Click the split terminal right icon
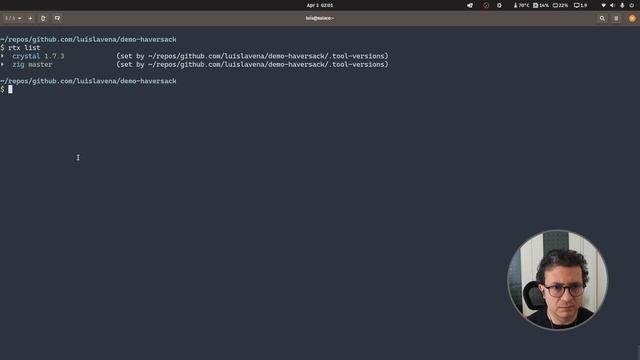 click(x=43, y=18)
